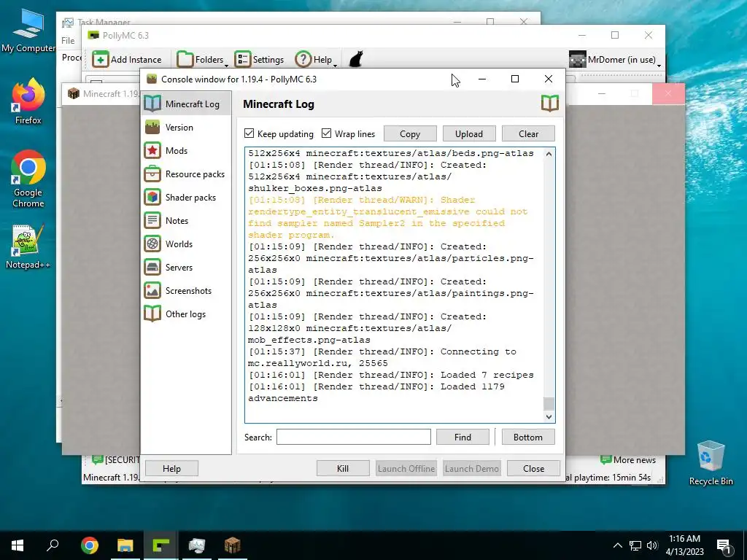Click the volume speaker tray icon
The height and width of the screenshot is (560, 747).
click(652, 545)
